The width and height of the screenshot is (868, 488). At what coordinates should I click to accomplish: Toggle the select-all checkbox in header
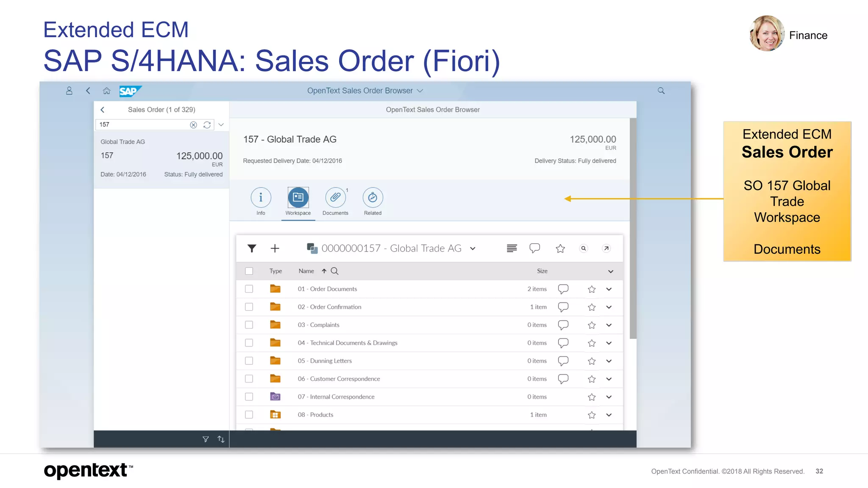point(249,271)
